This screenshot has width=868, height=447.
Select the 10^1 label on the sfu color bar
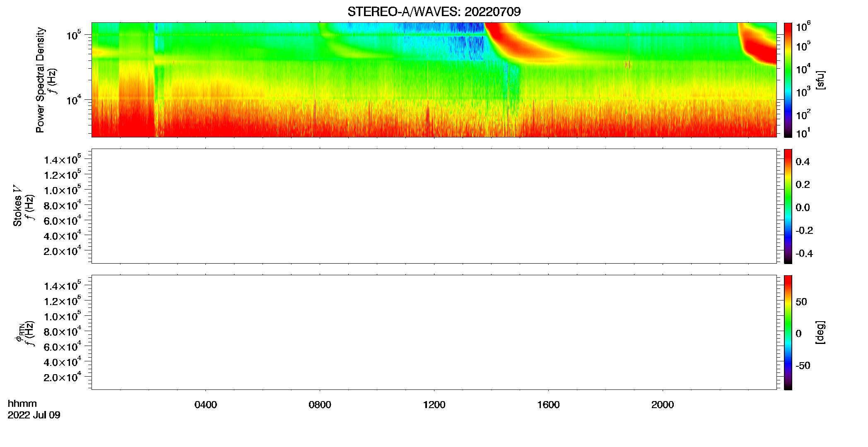coord(803,133)
